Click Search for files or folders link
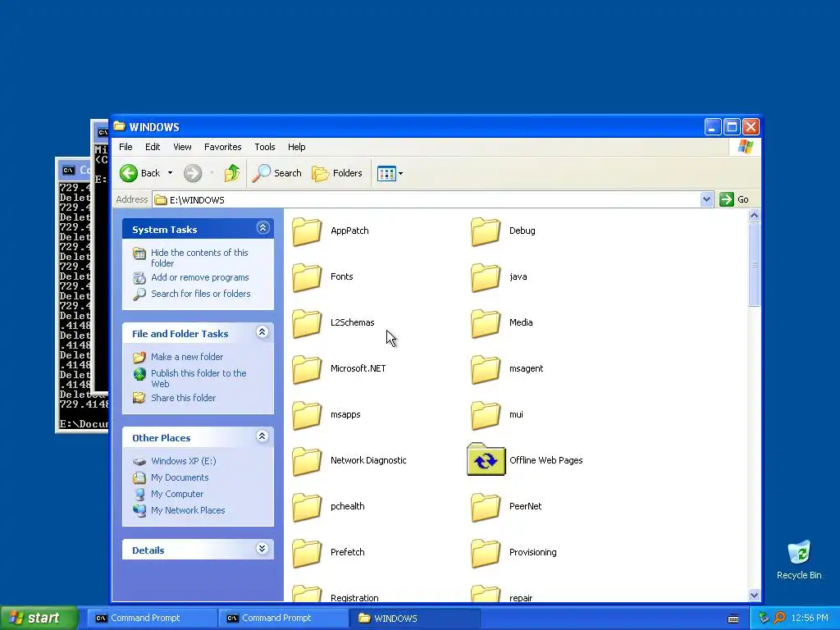The image size is (840, 630). (x=201, y=294)
